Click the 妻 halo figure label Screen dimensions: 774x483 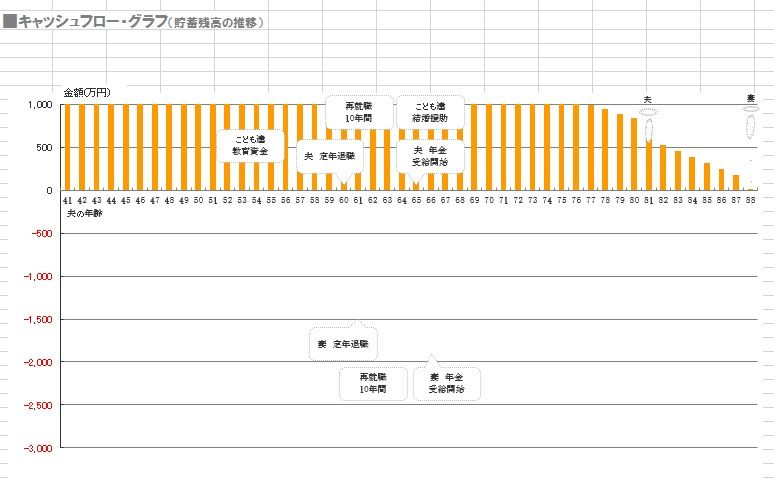tap(750, 99)
